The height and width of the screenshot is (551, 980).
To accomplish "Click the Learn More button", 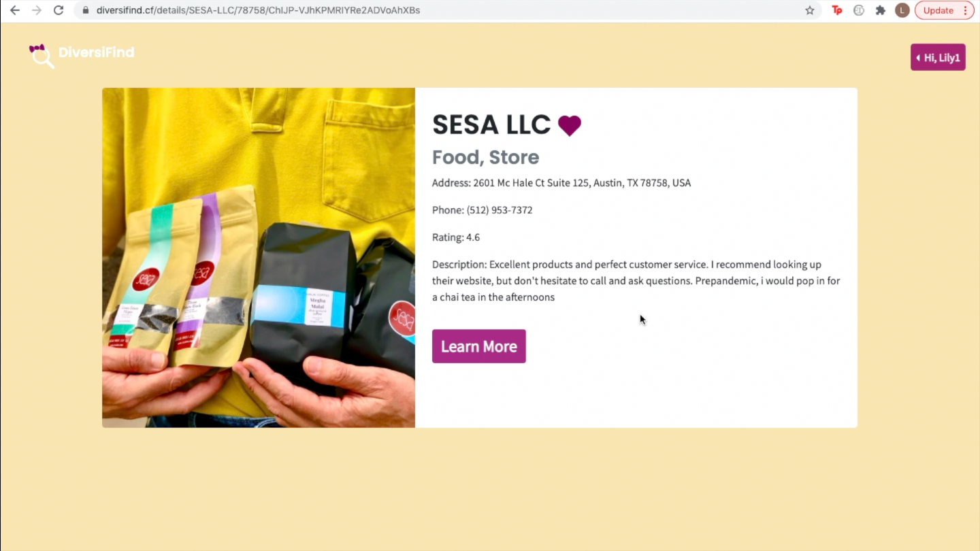I will [x=479, y=346].
